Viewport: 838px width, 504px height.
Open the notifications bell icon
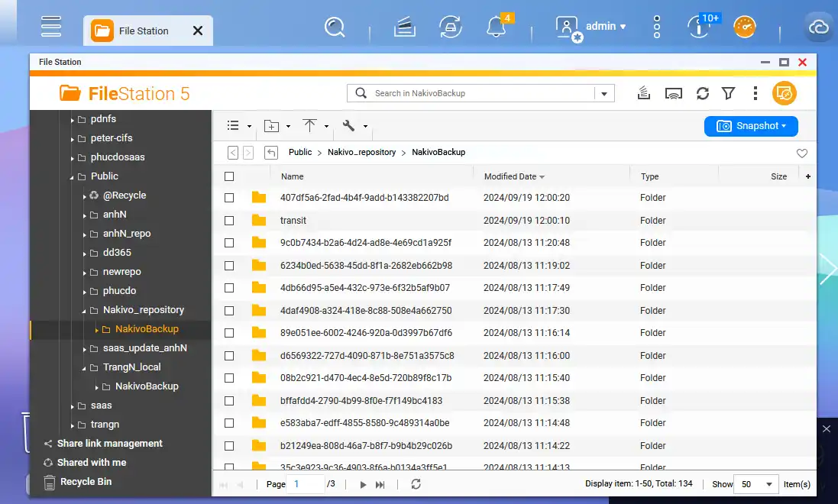click(496, 27)
